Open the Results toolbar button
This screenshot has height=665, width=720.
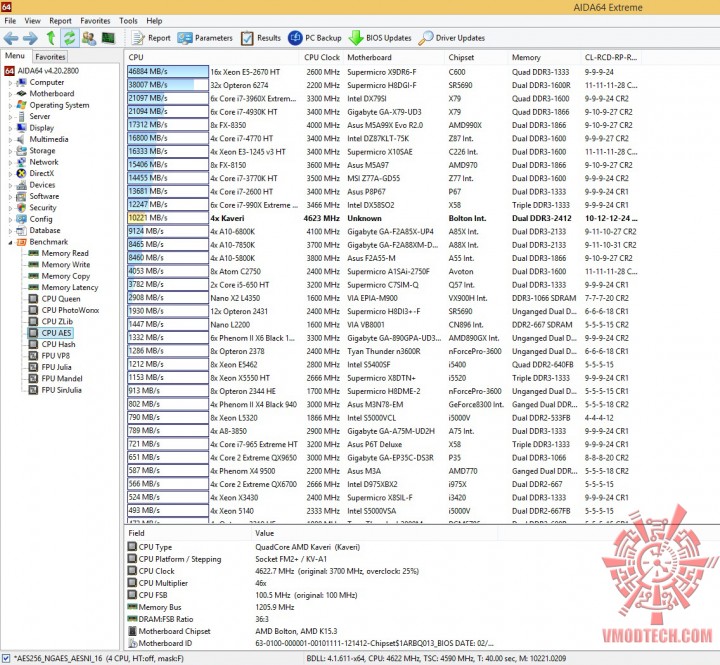click(261, 38)
